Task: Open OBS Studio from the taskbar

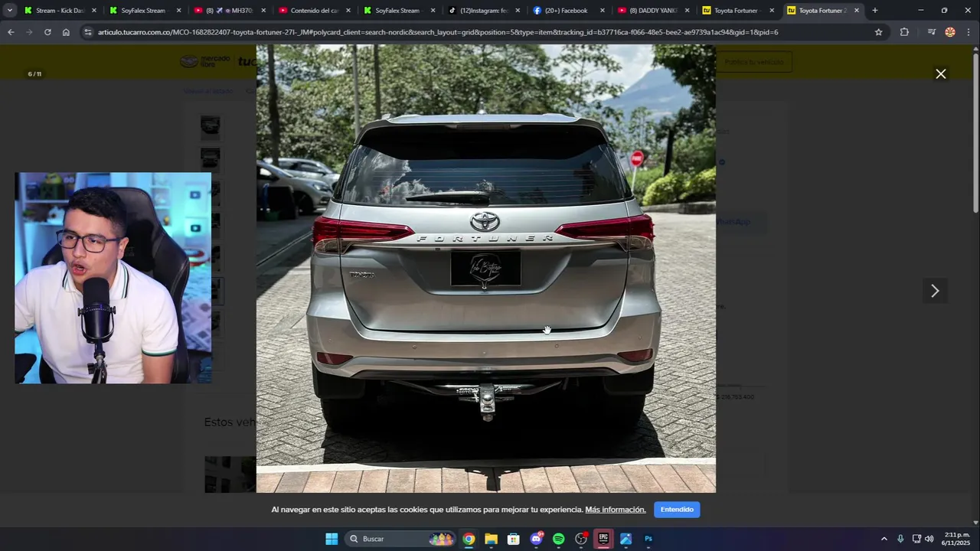Action: pyautogui.click(x=581, y=539)
